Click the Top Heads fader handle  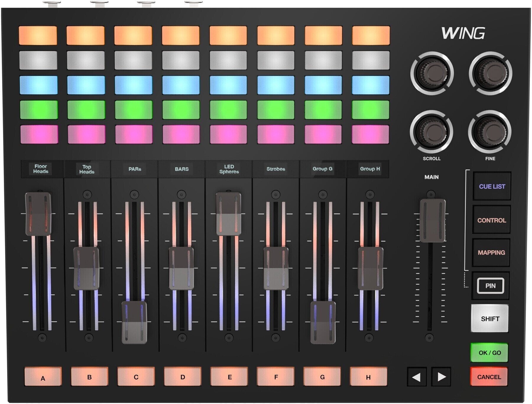pyautogui.click(x=86, y=268)
